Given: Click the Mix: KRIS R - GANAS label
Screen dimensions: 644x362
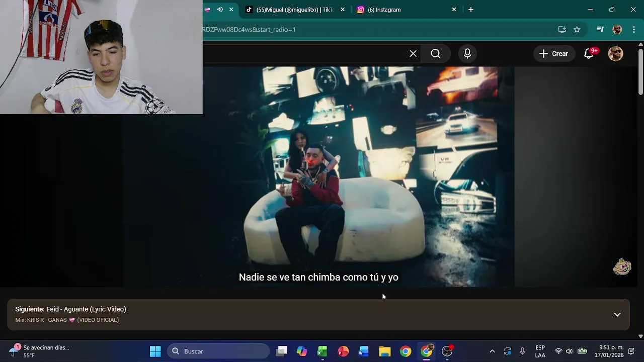Looking at the screenshot, I should point(67,320).
